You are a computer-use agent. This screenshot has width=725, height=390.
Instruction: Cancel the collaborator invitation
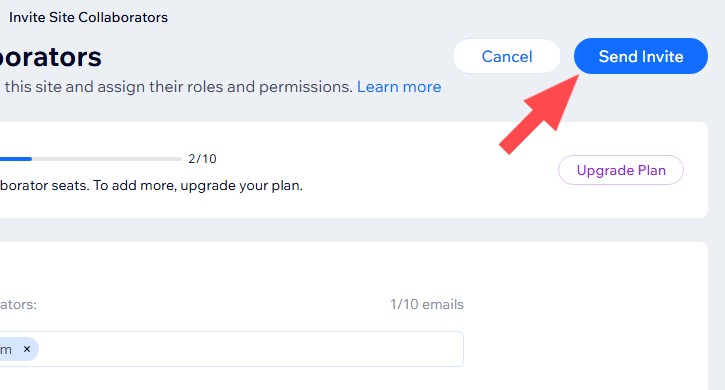[507, 56]
